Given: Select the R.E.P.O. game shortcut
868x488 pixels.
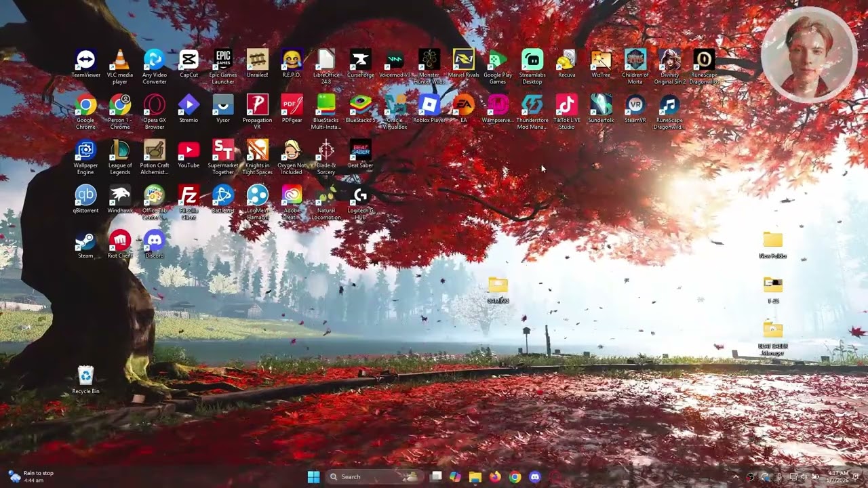Looking at the screenshot, I should coord(292,60).
